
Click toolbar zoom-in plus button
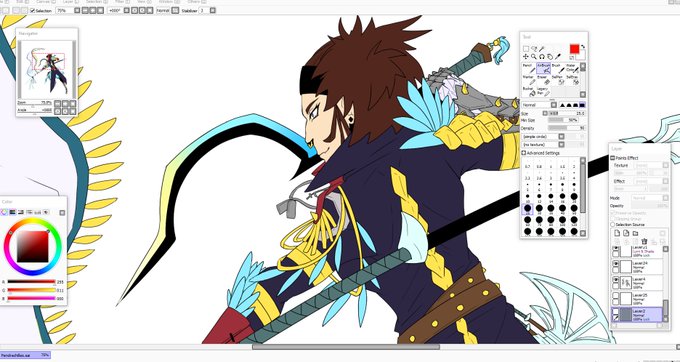[x=93, y=10]
